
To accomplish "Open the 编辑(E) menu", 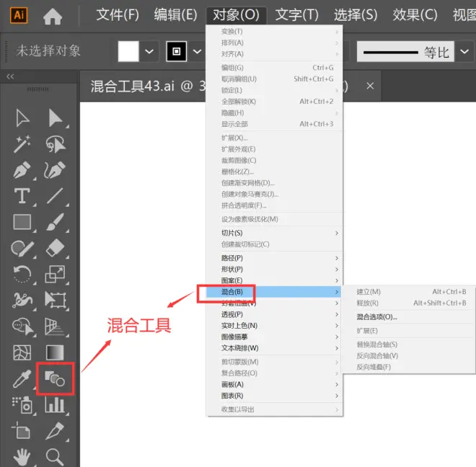I will pyautogui.click(x=175, y=15).
